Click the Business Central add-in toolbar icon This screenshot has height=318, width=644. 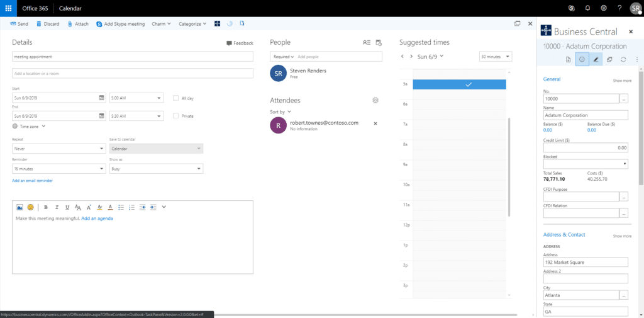pyautogui.click(x=217, y=24)
